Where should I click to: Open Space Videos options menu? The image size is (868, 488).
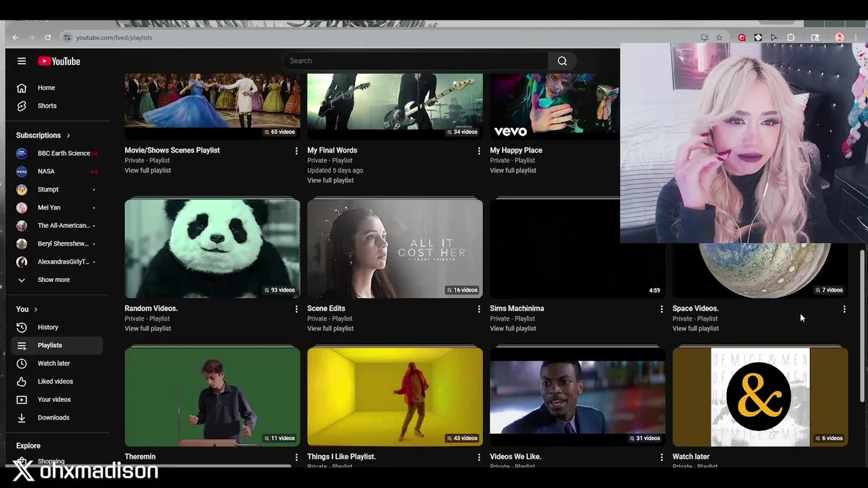[x=844, y=309]
